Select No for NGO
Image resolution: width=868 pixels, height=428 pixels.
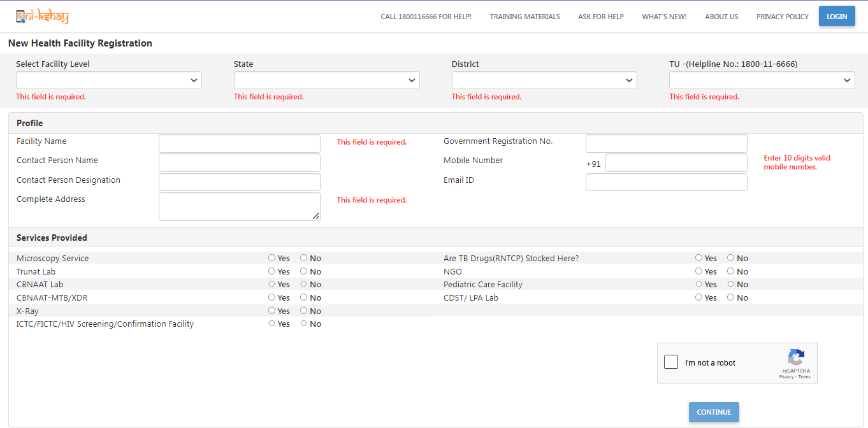click(731, 271)
